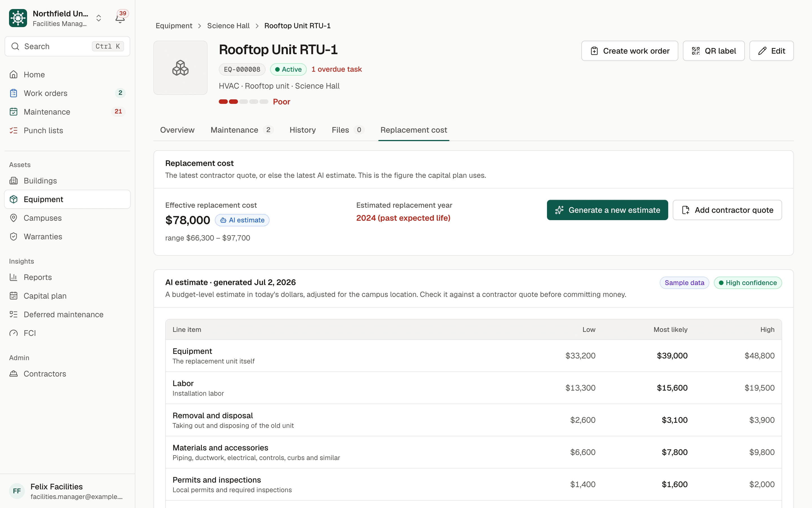Select Equipment in sidebar
This screenshot has width=812, height=508.
pyautogui.click(x=67, y=199)
